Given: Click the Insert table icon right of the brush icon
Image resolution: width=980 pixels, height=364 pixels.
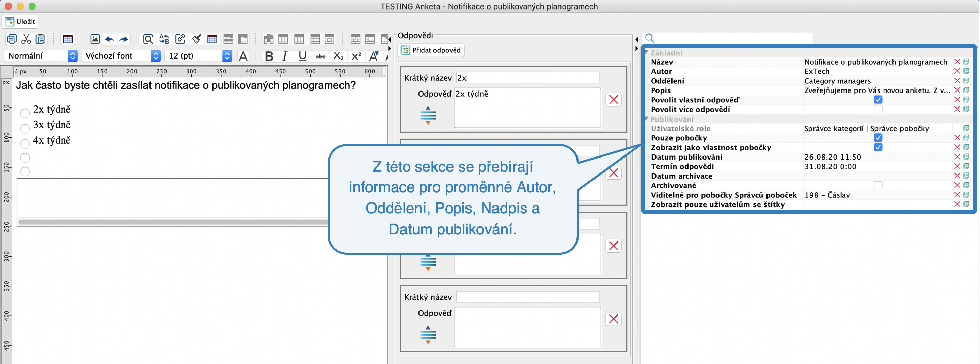Looking at the screenshot, I should pyautogui.click(x=212, y=39).
